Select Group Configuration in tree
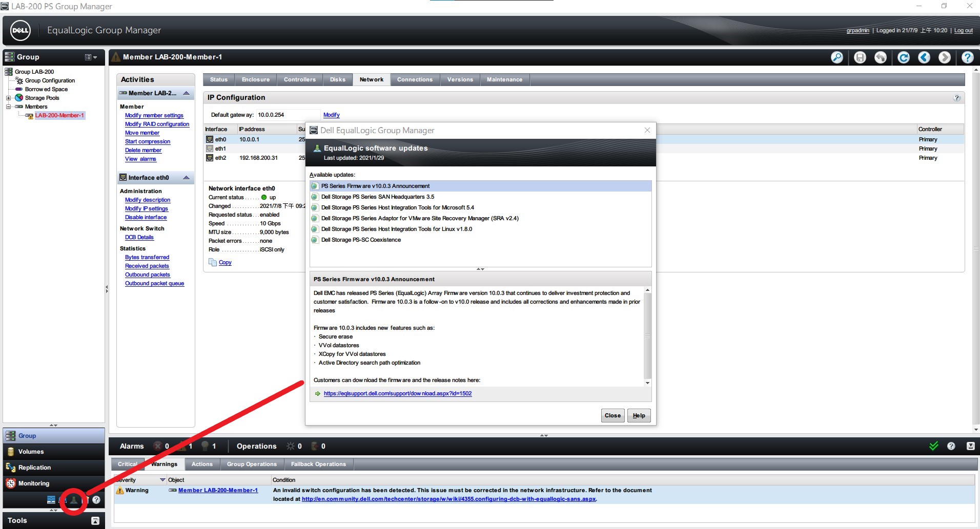Image resolution: width=980 pixels, height=529 pixels. click(x=50, y=81)
